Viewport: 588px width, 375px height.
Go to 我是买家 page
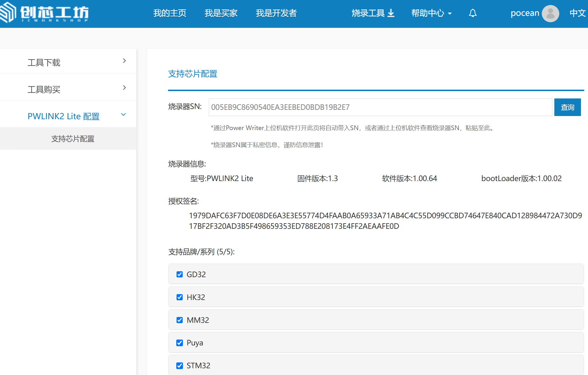221,13
